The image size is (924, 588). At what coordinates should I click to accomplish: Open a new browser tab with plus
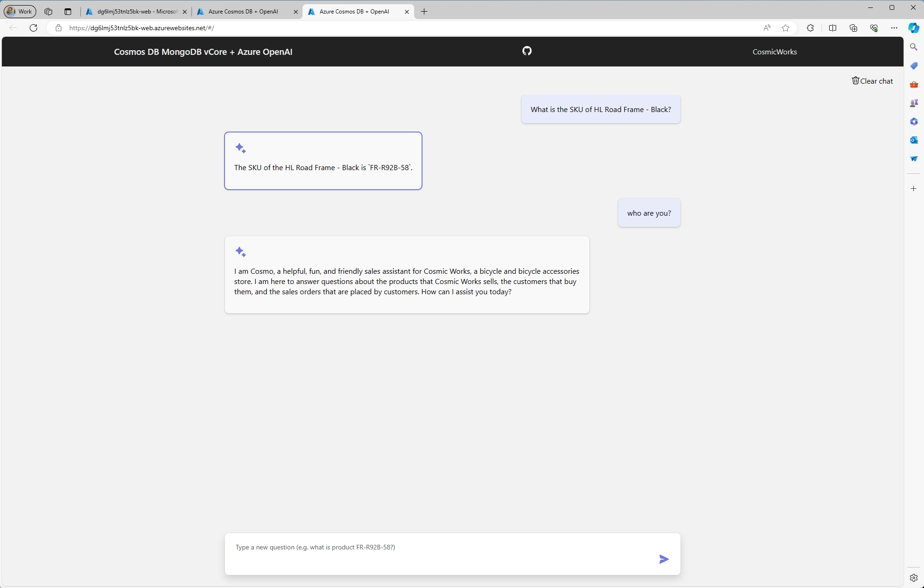(424, 12)
